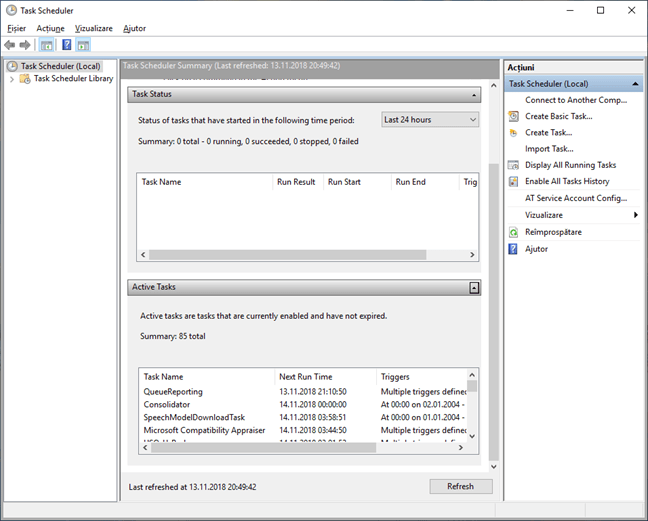Click Connect to Another Computer action
The image size is (648, 521).
576,100
